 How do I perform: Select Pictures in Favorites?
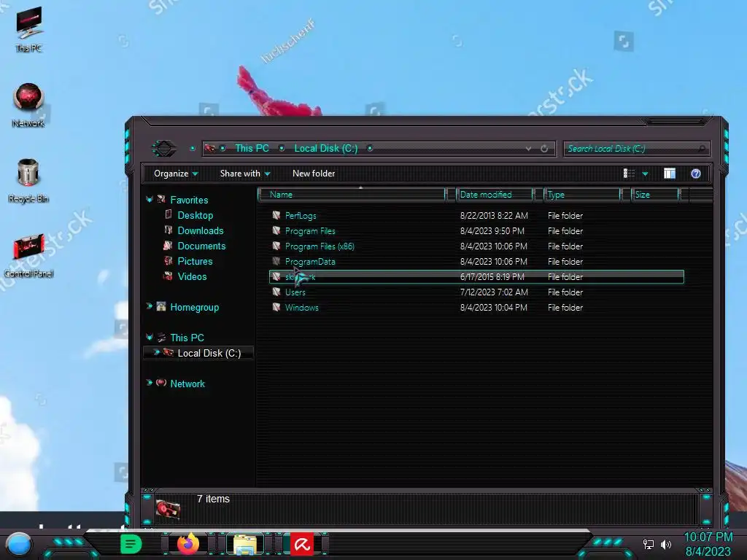195,261
